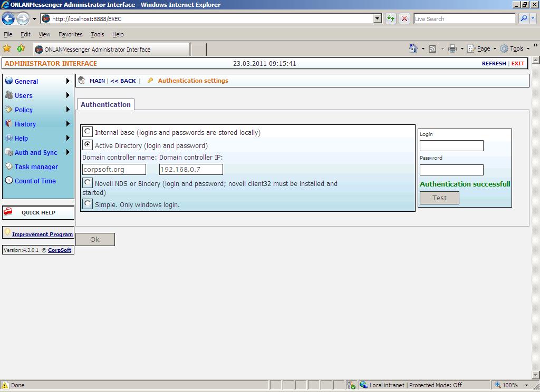Click the Live Search magnifier icon
Viewport: 540px width, 392px height.
tap(524, 18)
